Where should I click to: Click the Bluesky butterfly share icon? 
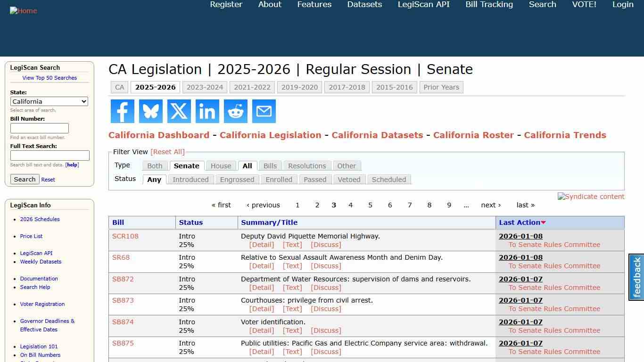150,111
